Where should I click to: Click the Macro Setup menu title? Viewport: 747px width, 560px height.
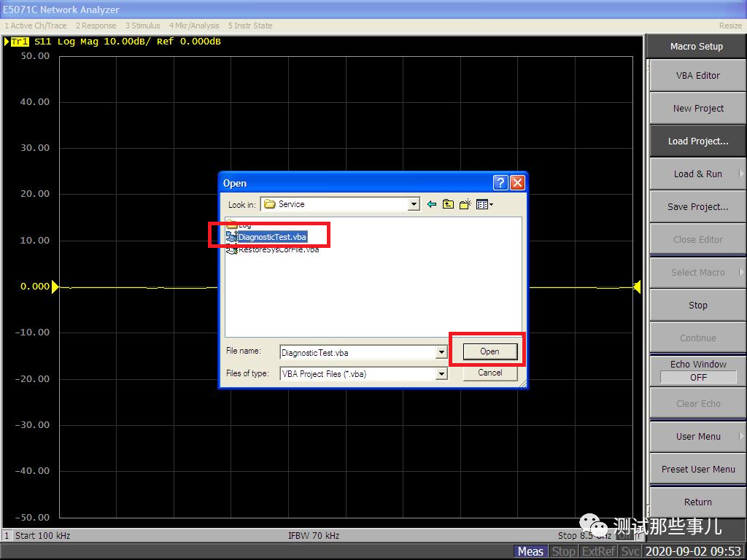(x=696, y=46)
